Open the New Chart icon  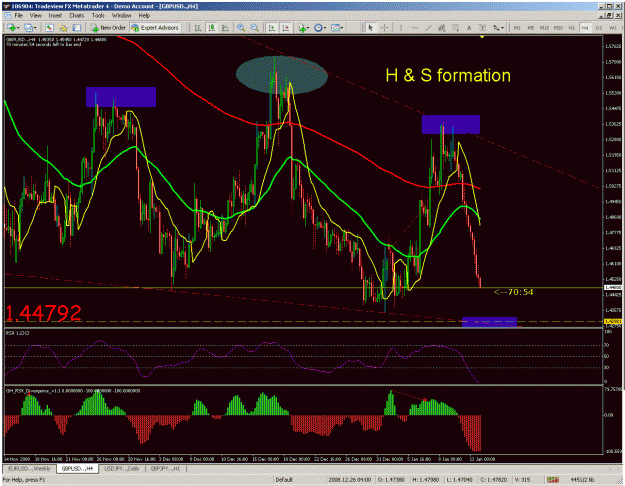(x=11, y=28)
